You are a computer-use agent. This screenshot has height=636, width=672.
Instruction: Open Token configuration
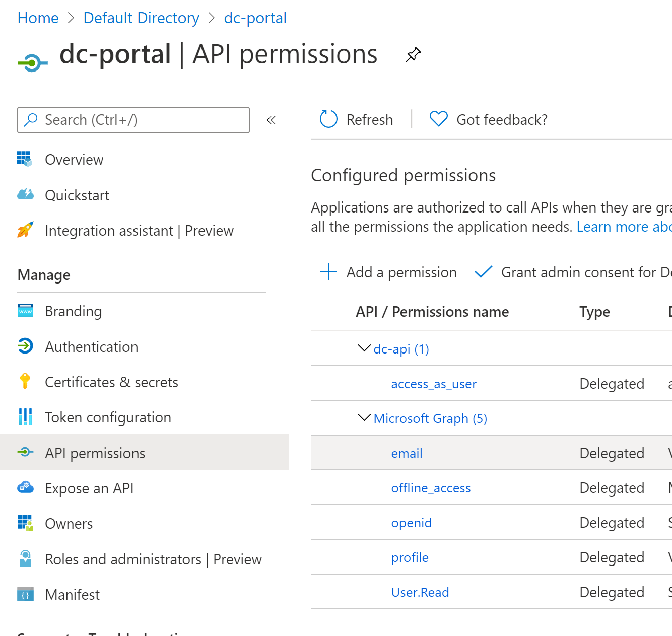[x=108, y=417]
